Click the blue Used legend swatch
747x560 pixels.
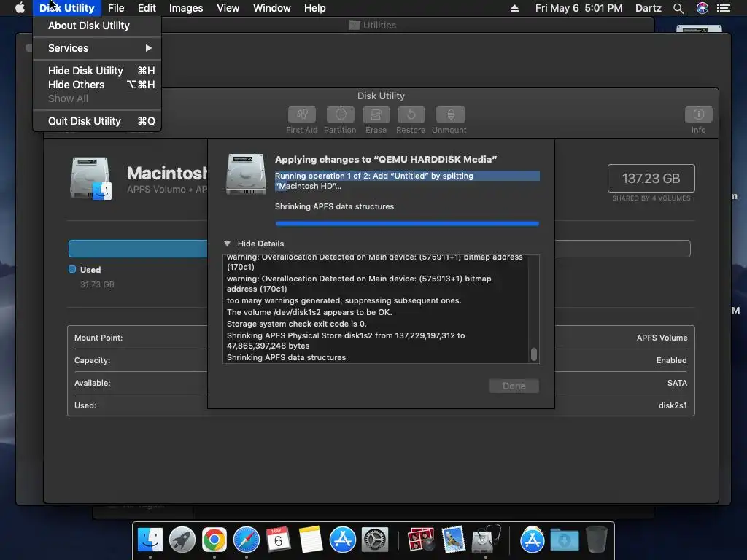point(72,270)
